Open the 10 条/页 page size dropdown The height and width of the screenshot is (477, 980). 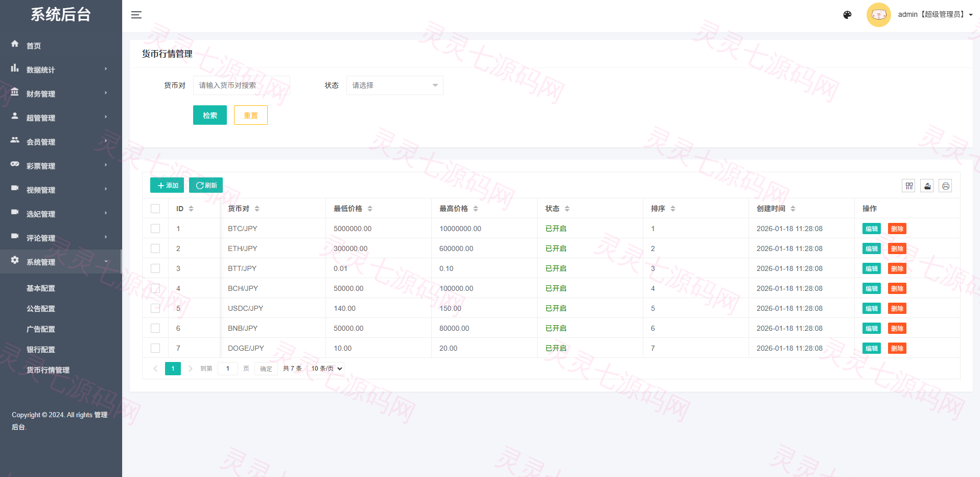[x=326, y=369]
